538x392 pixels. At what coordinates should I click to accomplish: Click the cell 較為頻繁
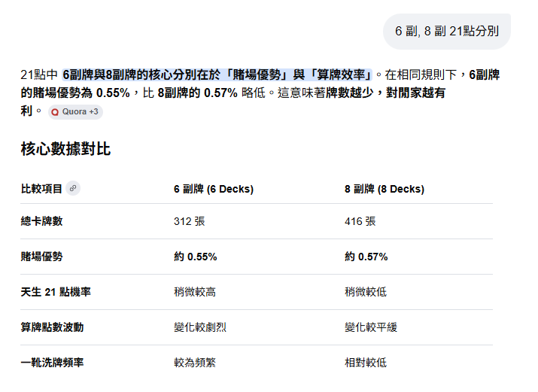(195, 363)
